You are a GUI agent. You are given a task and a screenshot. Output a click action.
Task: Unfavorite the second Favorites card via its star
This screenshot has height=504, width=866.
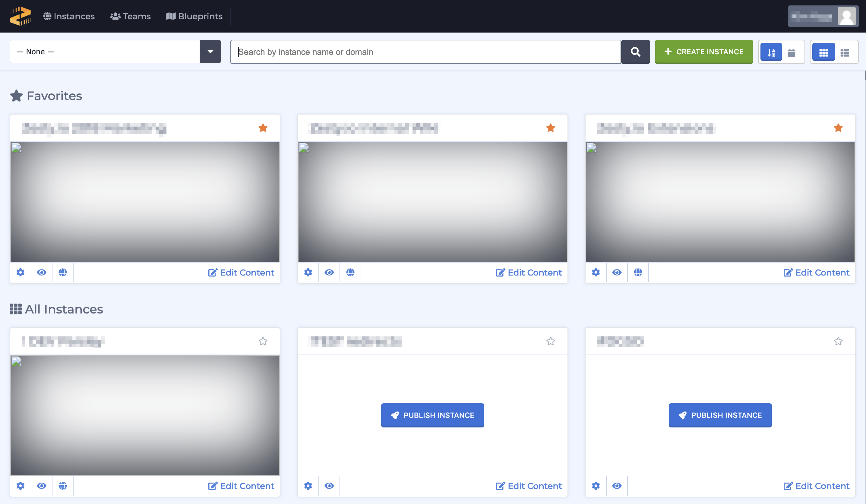click(551, 128)
